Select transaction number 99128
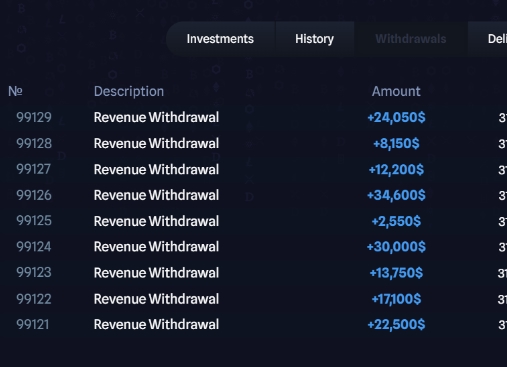Image resolution: width=507 pixels, height=367 pixels. pyautogui.click(x=34, y=143)
